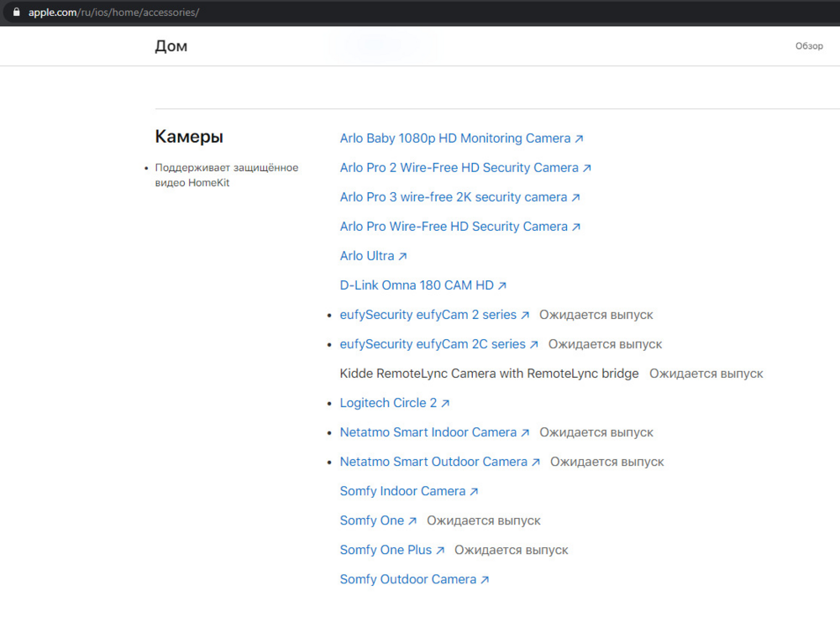Viewport: 840px width, 622px height.
Task: Click external arrow icon after Somfy Indoor Camera
Action: 474,492
